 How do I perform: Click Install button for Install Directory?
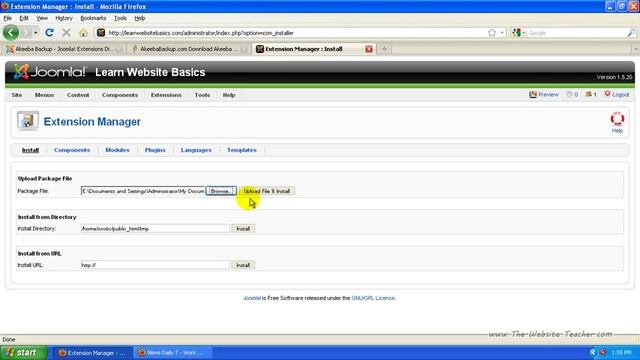(x=243, y=229)
